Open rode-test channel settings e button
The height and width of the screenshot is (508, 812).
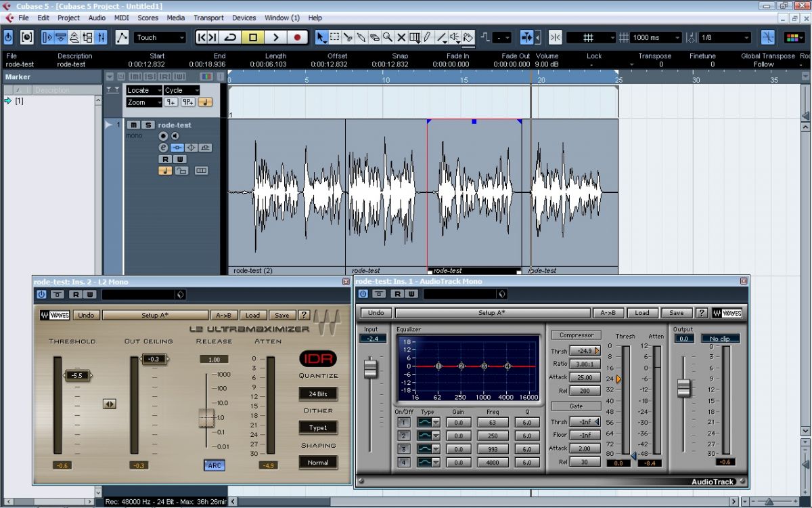point(163,148)
